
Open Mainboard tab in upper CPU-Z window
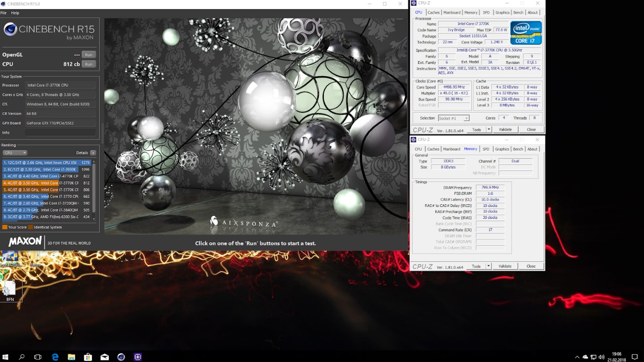pyautogui.click(x=452, y=12)
